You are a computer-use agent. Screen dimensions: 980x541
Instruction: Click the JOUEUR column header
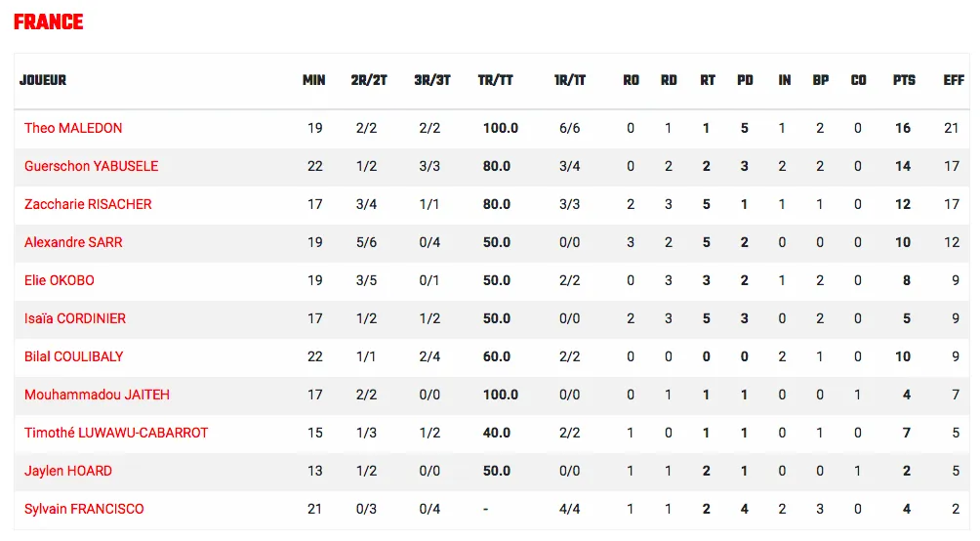(x=43, y=80)
